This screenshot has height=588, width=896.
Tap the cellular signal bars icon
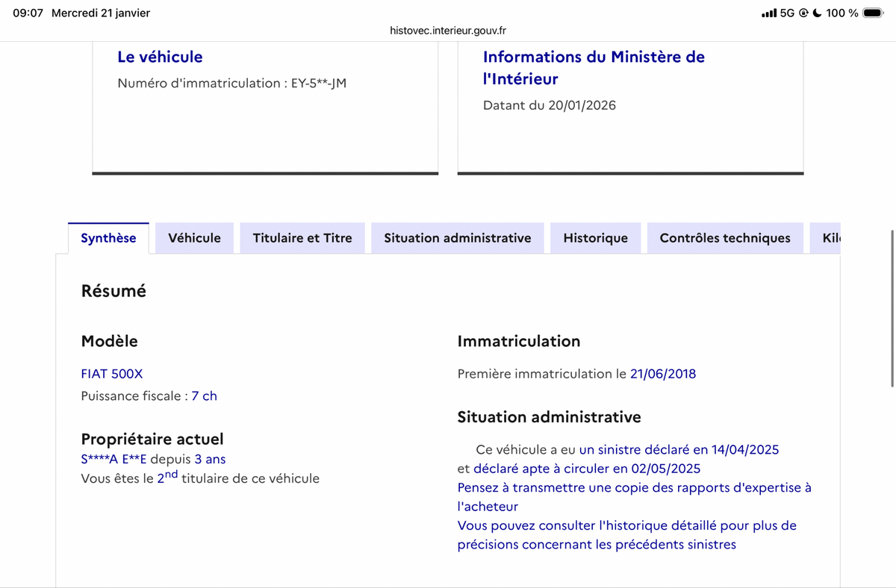pyautogui.click(x=768, y=13)
